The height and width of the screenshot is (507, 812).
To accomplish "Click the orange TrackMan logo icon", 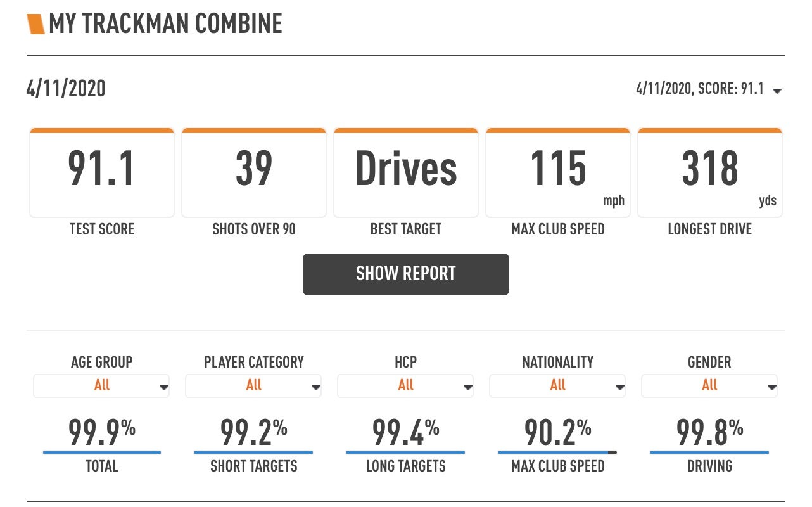I will coord(36,24).
